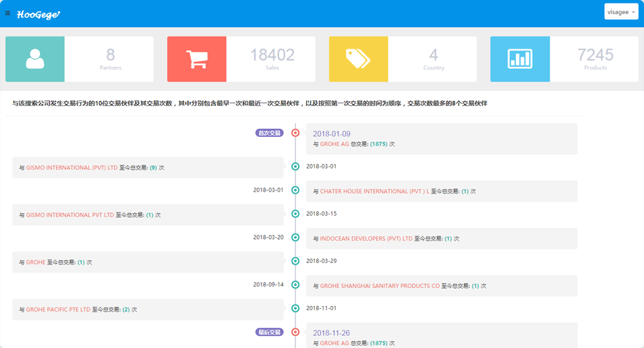Click the Sales shopping cart icon
This screenshot has height=348, width=644.
click(197, 59)
